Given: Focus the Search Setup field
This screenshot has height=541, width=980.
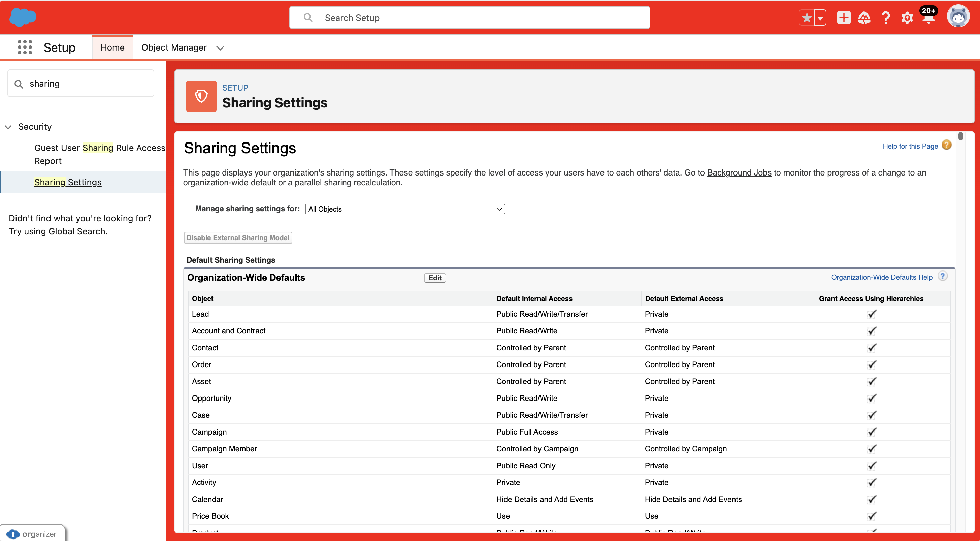Looking at the screenshot, I should (x=469, y=18).
